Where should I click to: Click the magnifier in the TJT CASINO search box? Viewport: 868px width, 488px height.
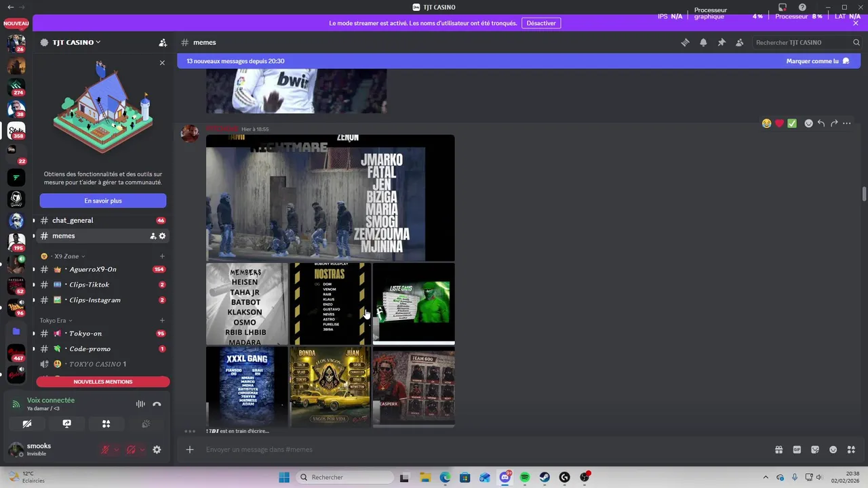(x=856, y=42)
